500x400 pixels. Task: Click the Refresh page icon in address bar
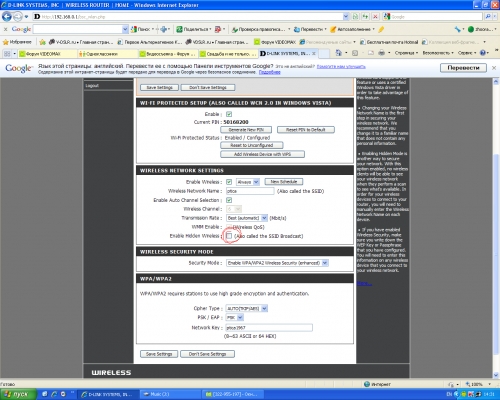pyautogui.click(x=365, y=16)
